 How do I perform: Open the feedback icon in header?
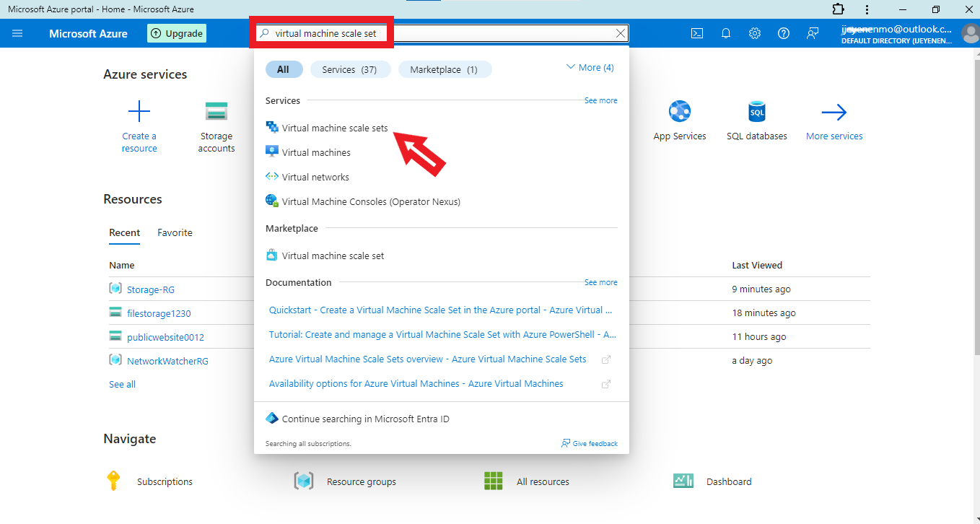click(x=813, y=33)
